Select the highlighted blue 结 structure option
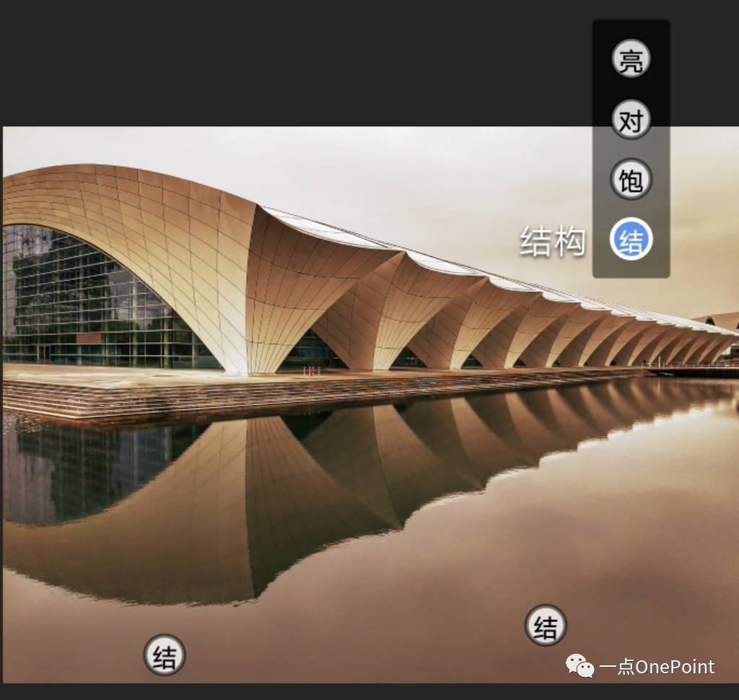Viewport: 739px width, 700px height. (631, 239)
